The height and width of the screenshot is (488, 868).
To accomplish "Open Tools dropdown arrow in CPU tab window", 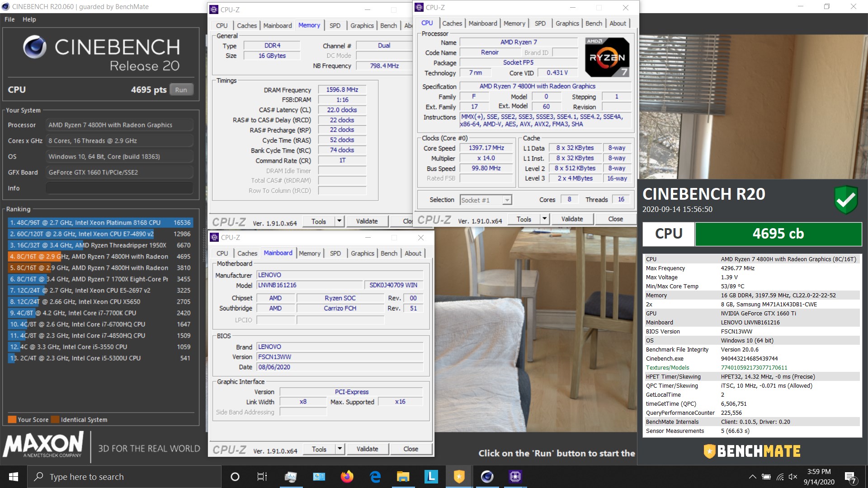I will click(544, 219).
